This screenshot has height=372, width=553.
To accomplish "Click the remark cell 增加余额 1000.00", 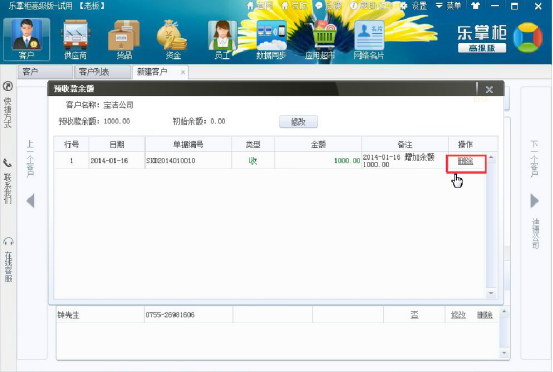I will point(405,161).
